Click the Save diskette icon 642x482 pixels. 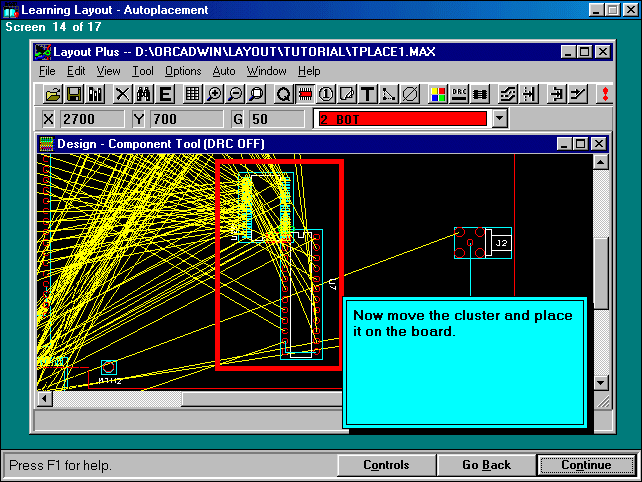tap(74, 94)
